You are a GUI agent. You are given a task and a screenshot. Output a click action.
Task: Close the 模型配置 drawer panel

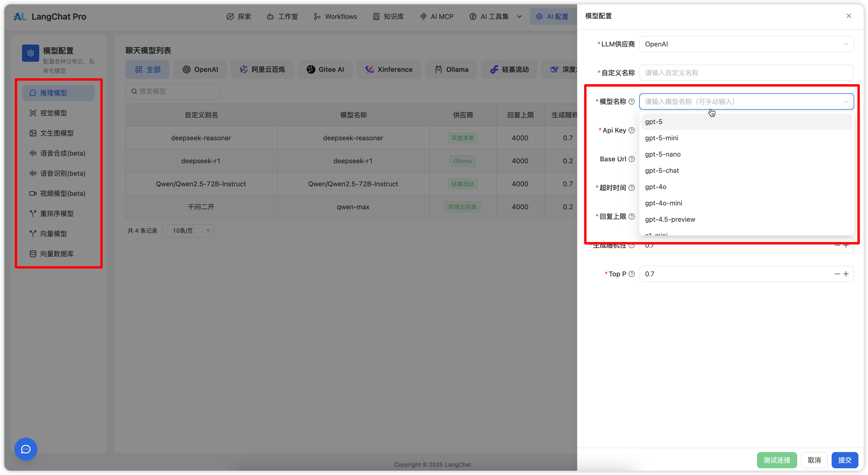pyautogui.click(x=849, y=16)
